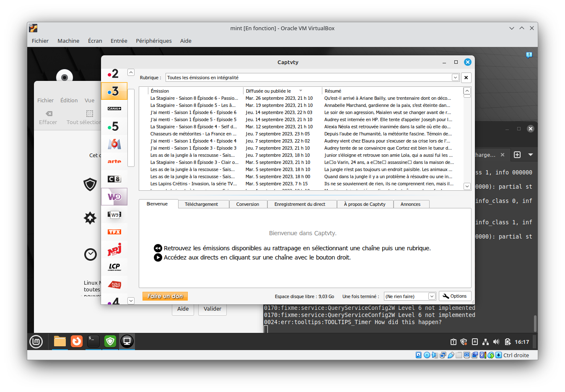Select the C8 channel icon

coord(114,179)
